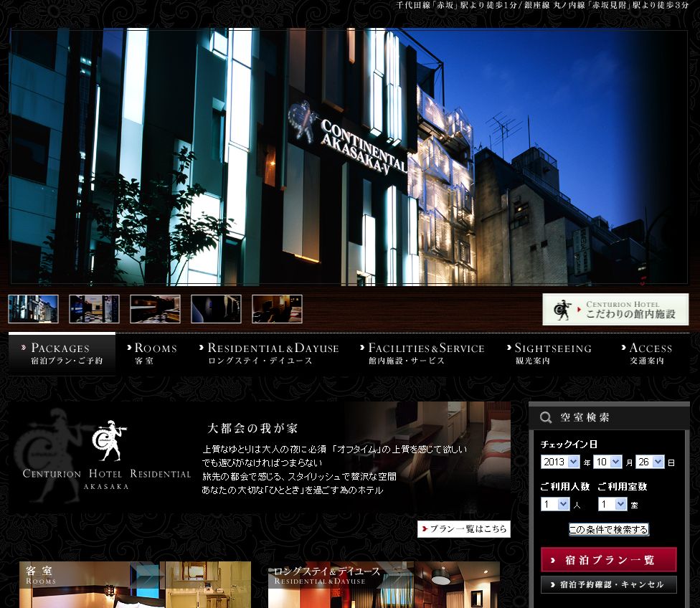
Task: Select the Sightseeing 観光案内 menu item
Action: pos(549,353)
